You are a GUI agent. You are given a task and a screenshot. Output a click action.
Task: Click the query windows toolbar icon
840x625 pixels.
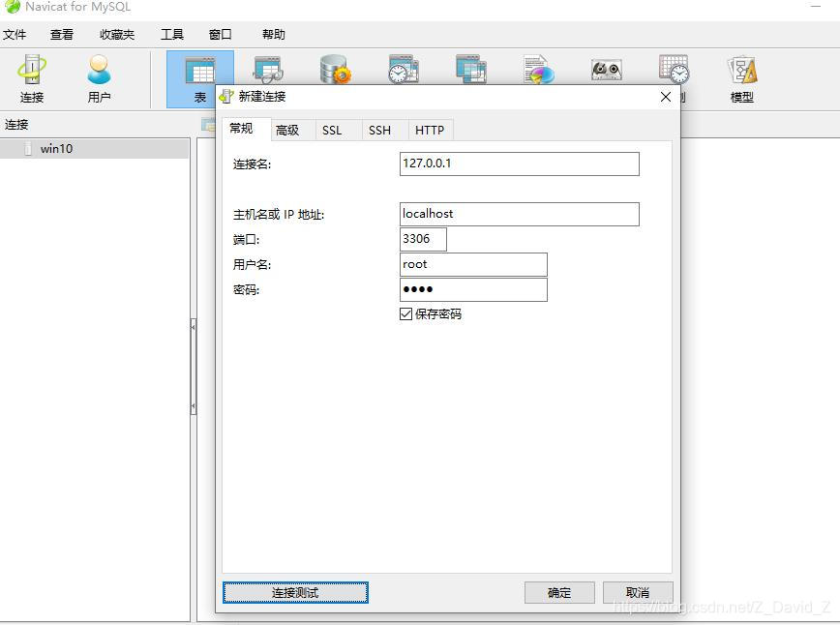(471, 70)
